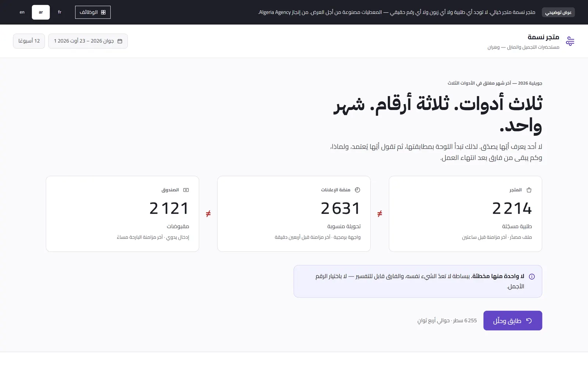Click the مستحضرات التجميل والمنزل — وهران store subtitle
This screenshot has height=368, width=588.
523,47
